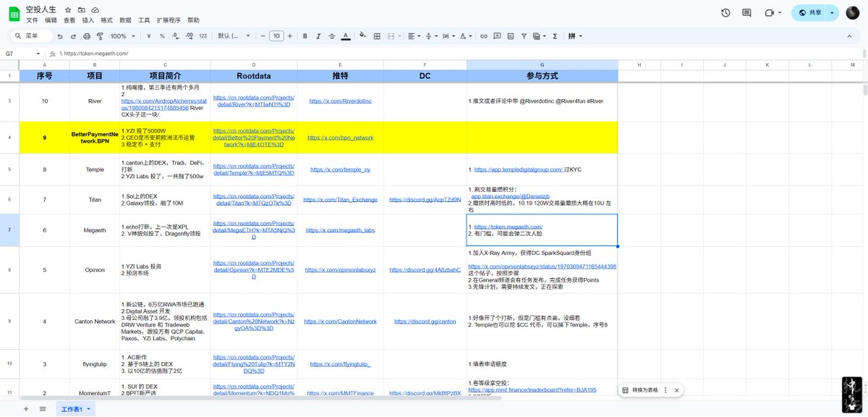
Task: Click the video meeting camera icon
Action: tap(770, 13)
